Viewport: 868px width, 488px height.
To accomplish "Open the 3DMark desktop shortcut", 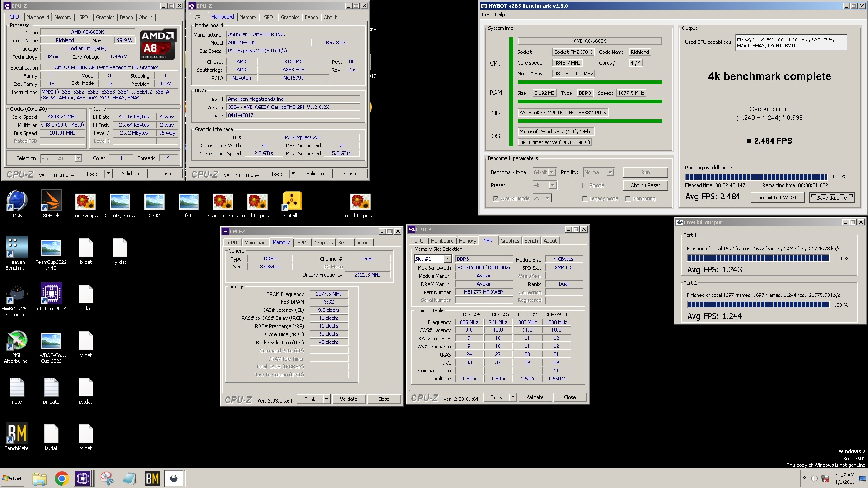I will (51, 204).
